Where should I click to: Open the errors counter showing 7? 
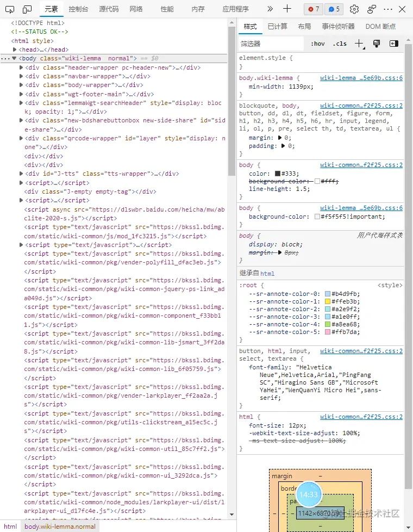click(x=314, y=9)
